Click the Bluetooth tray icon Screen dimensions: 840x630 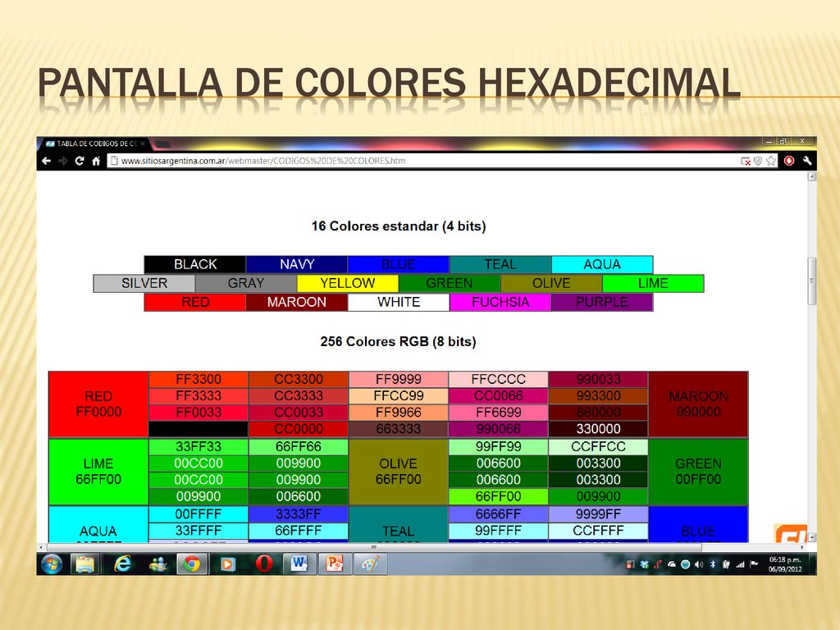pyautogui.click(x=713, y=564)
